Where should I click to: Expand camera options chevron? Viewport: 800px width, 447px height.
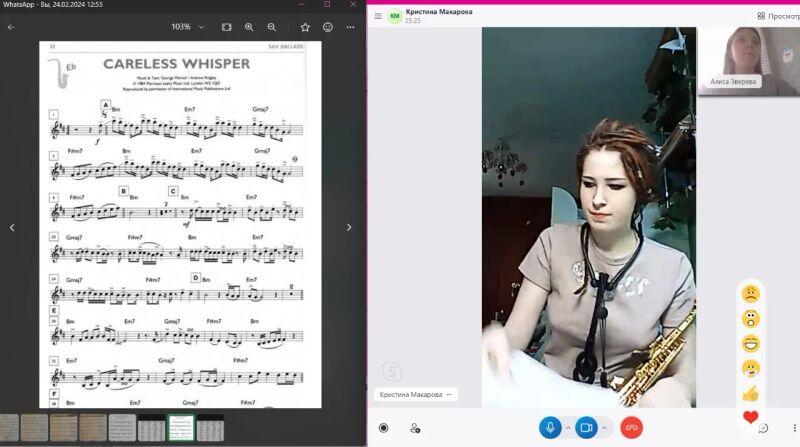pos(604,428)
